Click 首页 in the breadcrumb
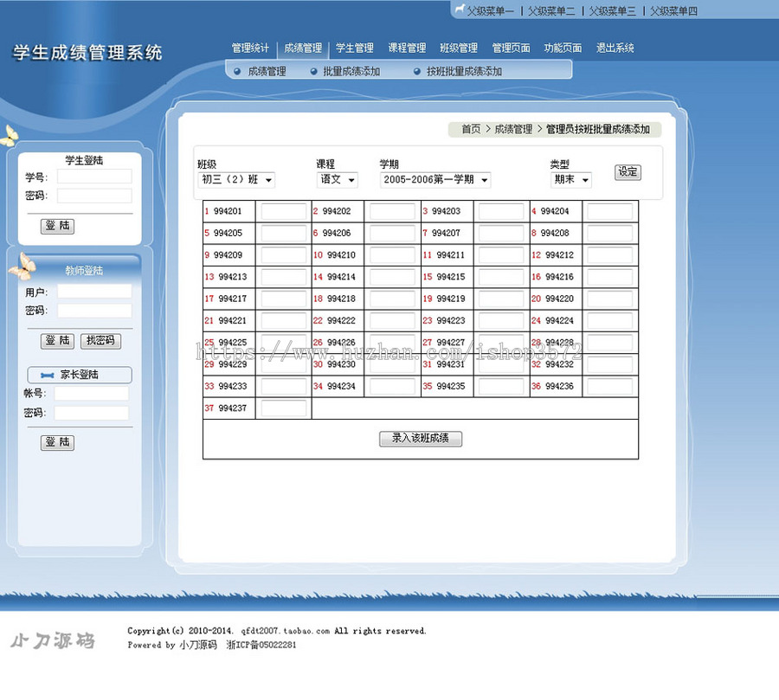Screen dimensions: 779x700 tap(471, 129)
